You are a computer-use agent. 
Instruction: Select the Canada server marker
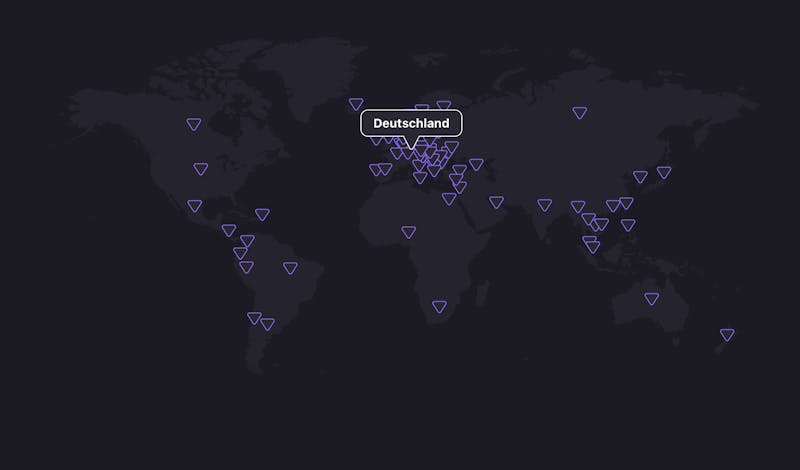[x=193, y=124]
